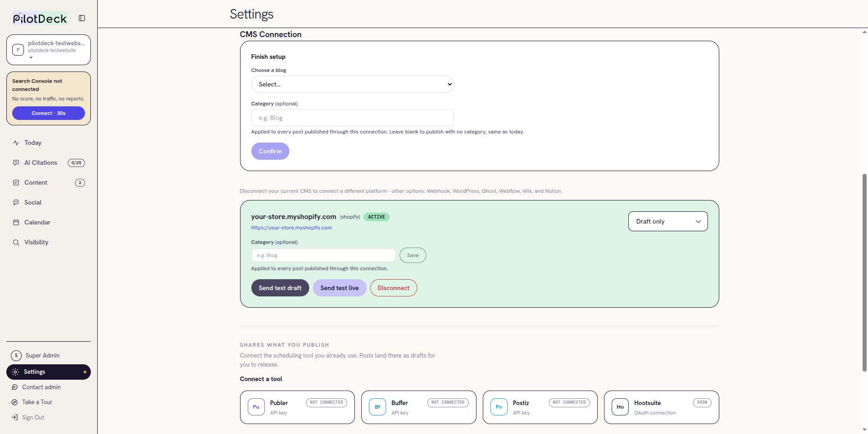Disconnect the Shopify CMS connection

(x=393, y=288)
